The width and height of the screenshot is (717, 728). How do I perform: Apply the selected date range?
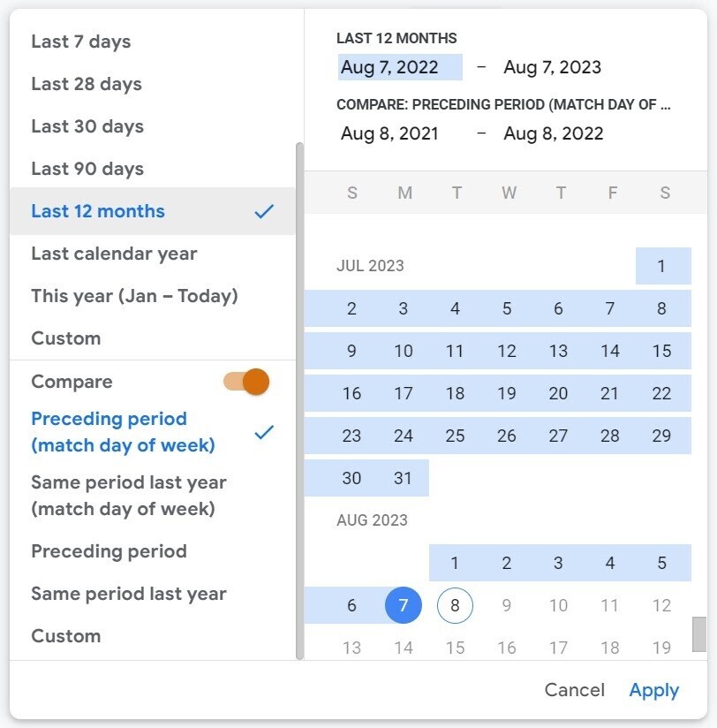click(x=654, y=690)
